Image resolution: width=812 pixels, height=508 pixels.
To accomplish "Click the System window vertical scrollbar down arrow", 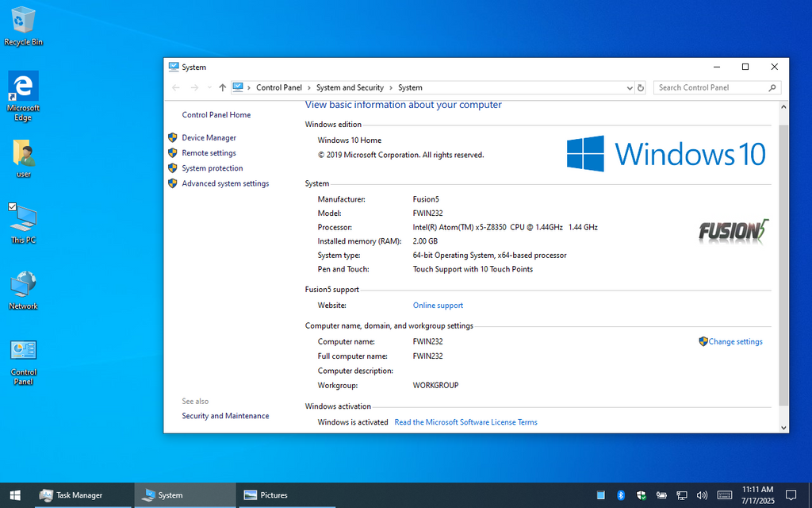I will (783, 427).
